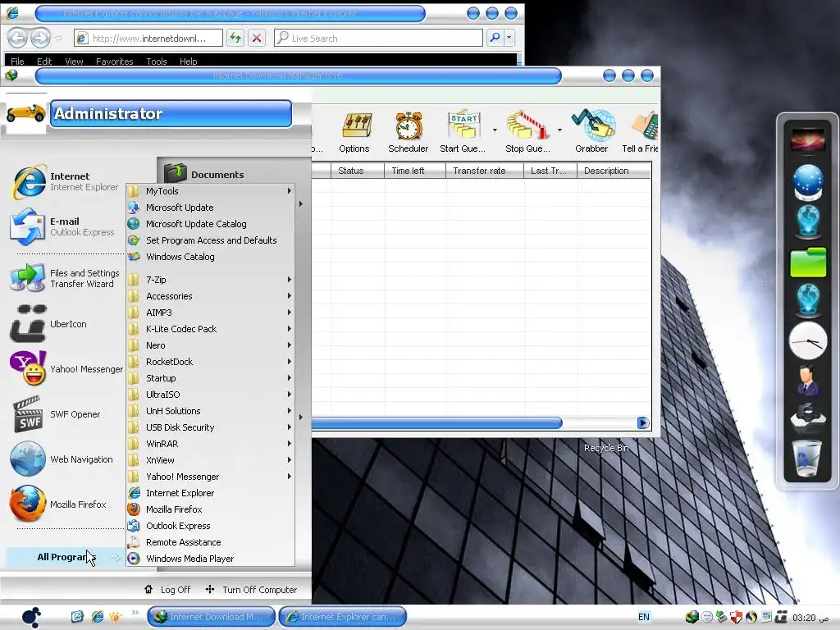Open the Scheduler alarm clock icon
The image size is (840, 630).
[409, 126]
